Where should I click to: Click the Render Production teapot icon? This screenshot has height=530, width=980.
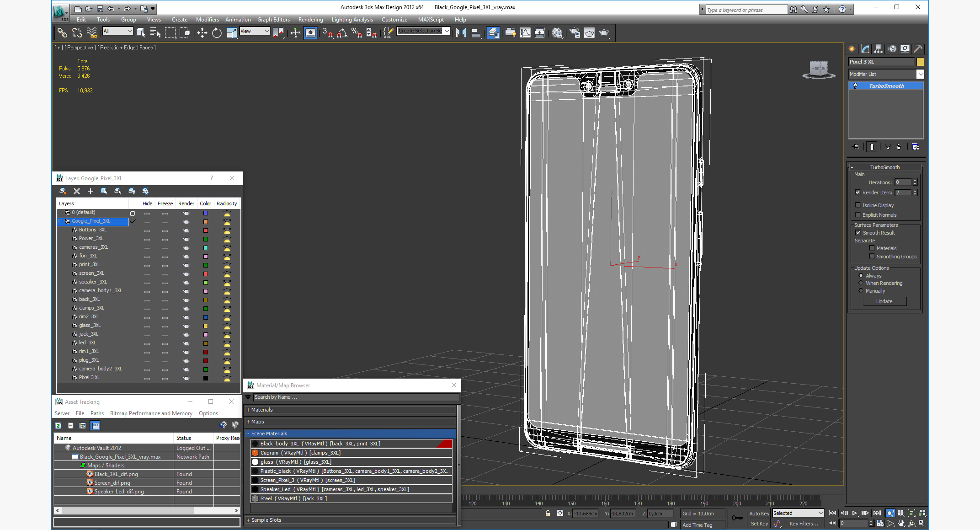tap(604, 32)
